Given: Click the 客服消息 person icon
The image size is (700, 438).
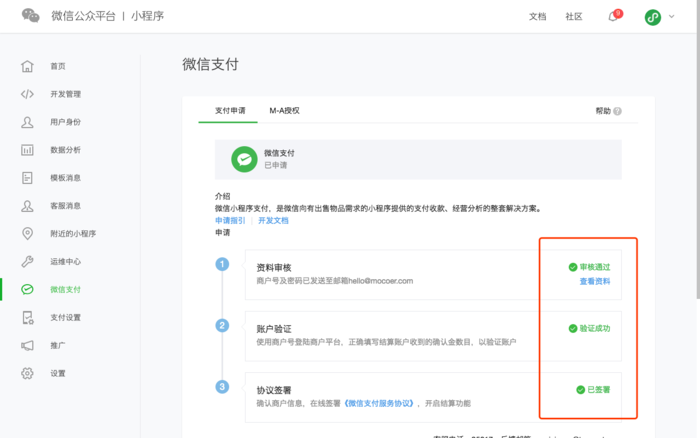Looking at the screenshot, I should point(27,205).
